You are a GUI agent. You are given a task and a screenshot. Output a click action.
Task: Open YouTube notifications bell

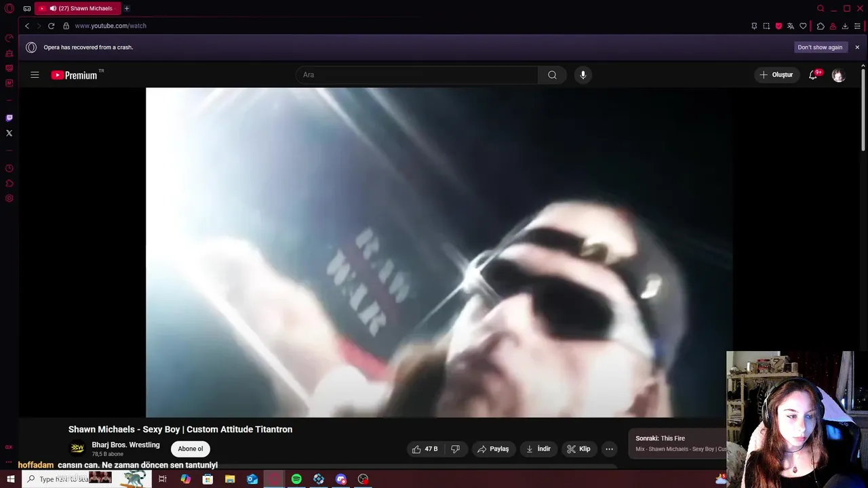(x=813, y=75)
